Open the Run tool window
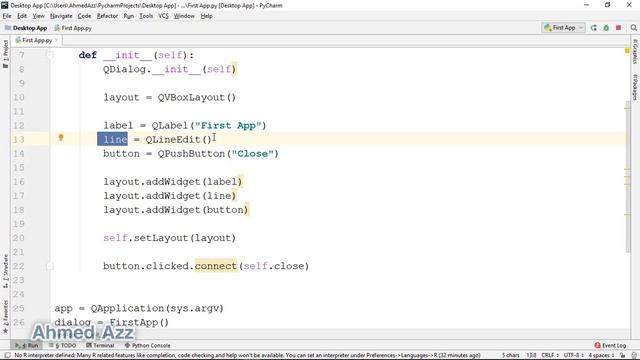 [27, 345]
